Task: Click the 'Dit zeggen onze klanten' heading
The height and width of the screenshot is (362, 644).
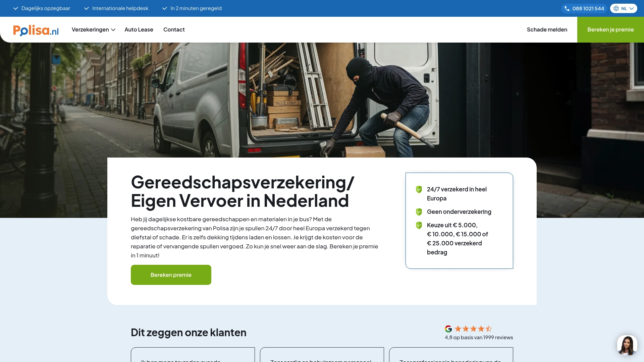Action: coord(189,333)
